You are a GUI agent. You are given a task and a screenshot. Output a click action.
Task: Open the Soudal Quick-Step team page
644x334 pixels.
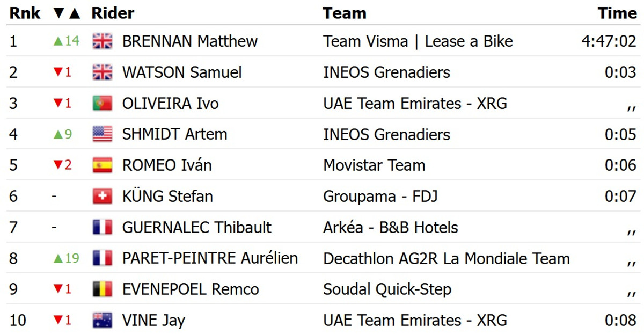tap(387, 289)
